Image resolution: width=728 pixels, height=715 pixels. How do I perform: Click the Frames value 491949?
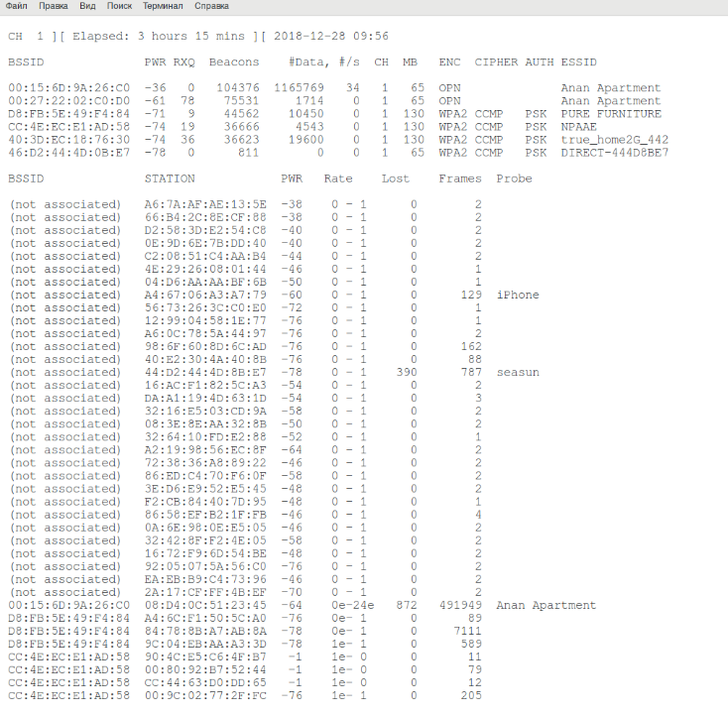pos(460,605)
